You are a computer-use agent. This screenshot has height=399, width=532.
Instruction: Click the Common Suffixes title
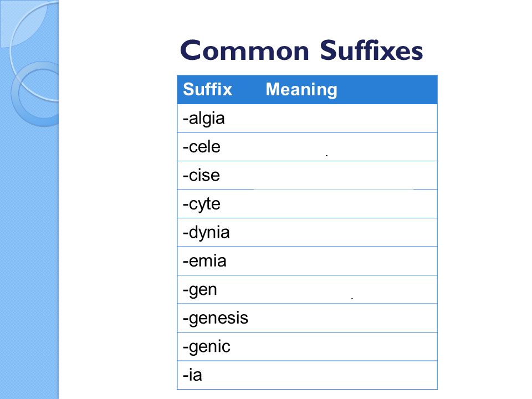301,50
